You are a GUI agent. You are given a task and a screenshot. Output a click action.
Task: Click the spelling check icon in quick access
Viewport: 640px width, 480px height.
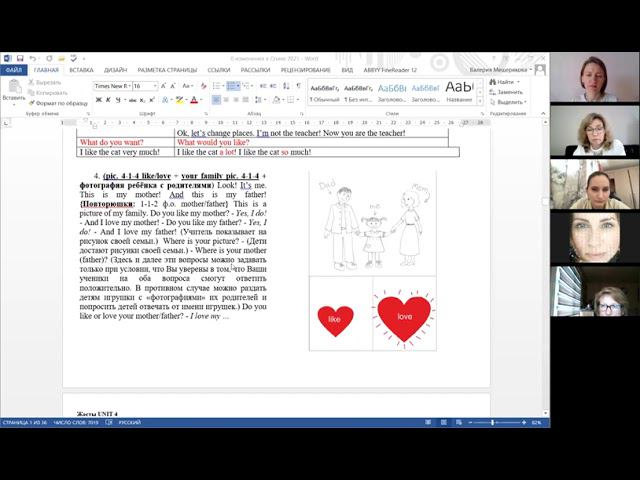pyautogui.click(x=74, y=59)
